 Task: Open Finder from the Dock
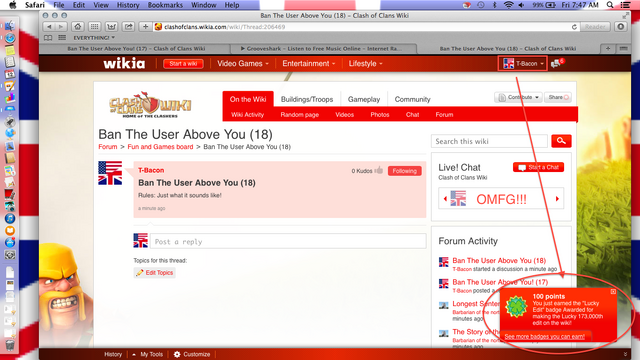(10, 26)
